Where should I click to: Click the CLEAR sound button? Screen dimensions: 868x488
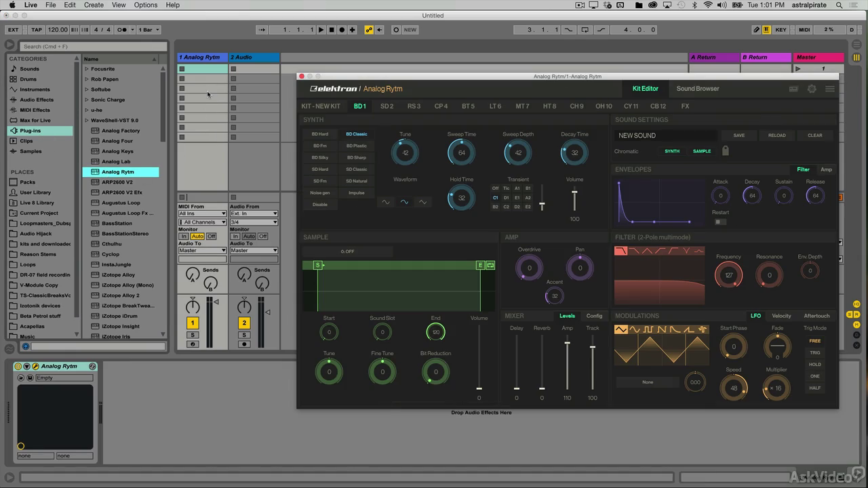(x=815, y=136)
